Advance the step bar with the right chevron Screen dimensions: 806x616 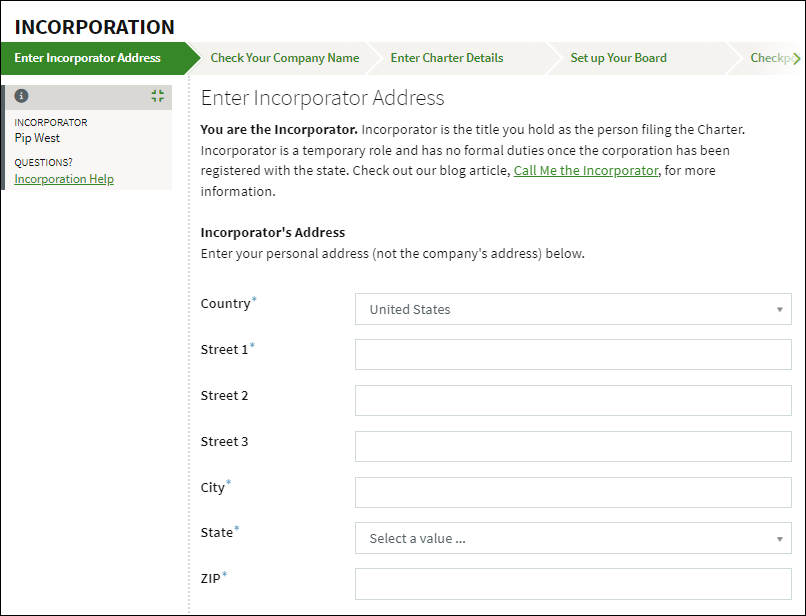click(x=796, y=58)
